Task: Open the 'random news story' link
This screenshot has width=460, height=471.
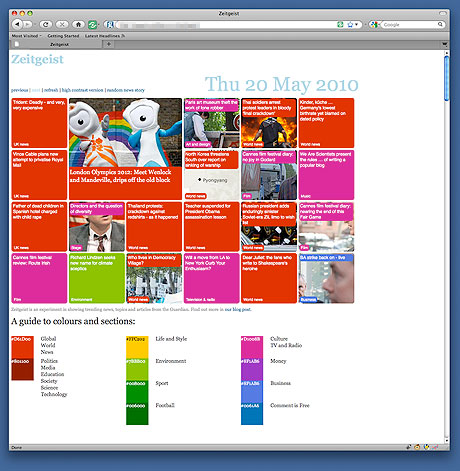Action: point(126,90)
